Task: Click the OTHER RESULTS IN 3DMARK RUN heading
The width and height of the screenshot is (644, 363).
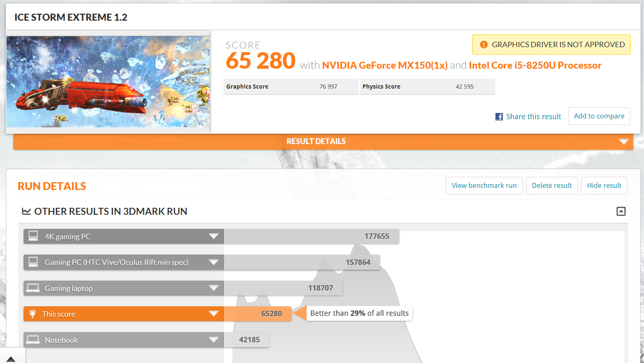Action: coord(111,212)
